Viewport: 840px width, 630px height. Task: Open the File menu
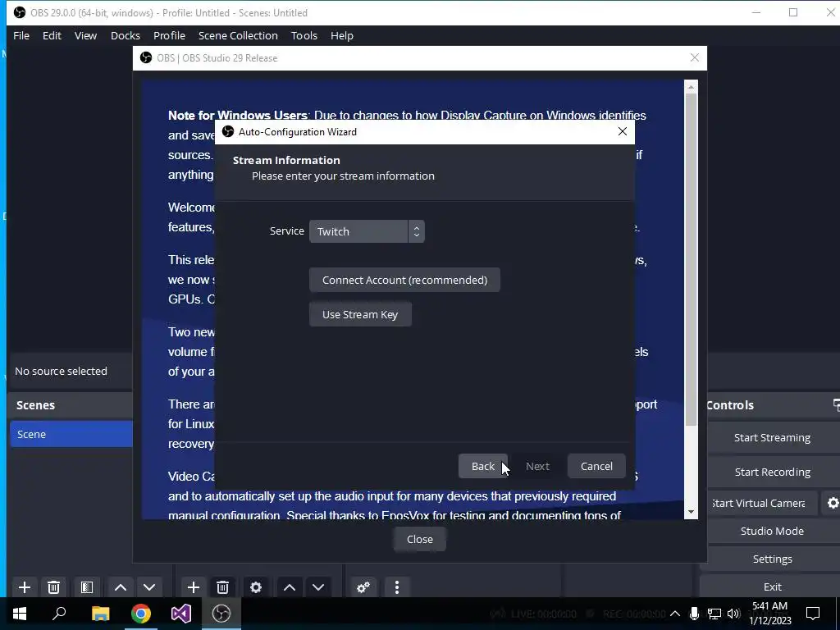coord(21,36)
